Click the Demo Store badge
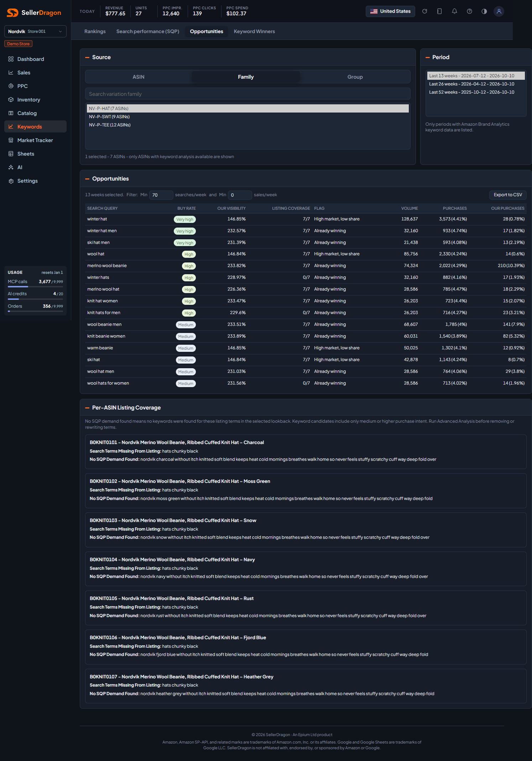The width and height of the screenshot is (532, 761). pos(18,44)
